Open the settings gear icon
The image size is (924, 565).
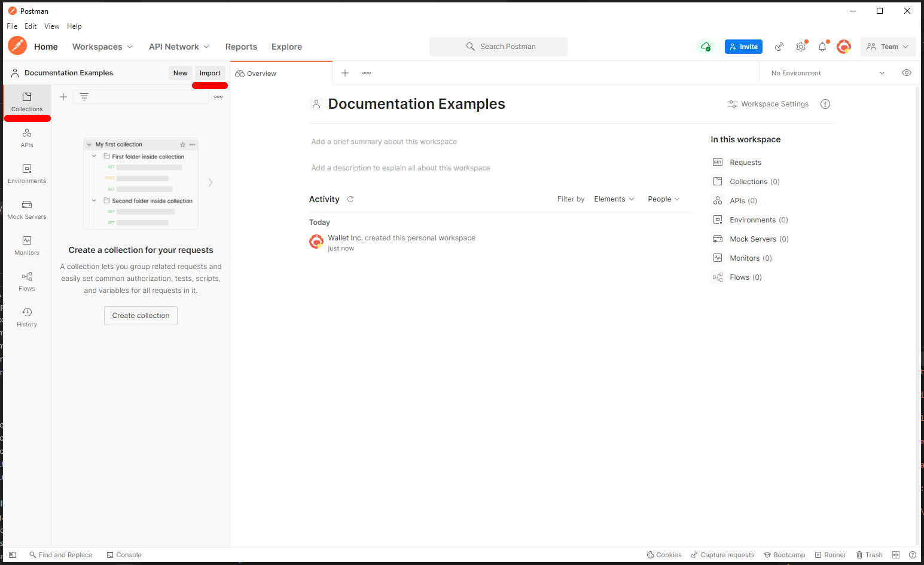click(x=801, y=47)
